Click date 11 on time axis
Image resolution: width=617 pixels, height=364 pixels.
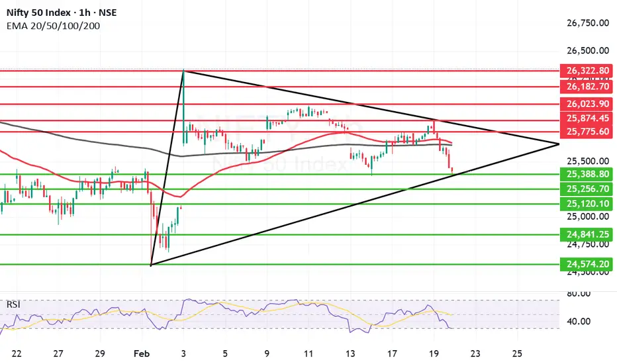coord(308,354)
